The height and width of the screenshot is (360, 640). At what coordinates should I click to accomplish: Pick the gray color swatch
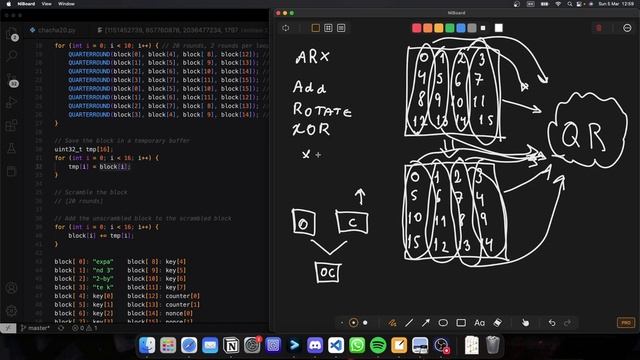472,28
